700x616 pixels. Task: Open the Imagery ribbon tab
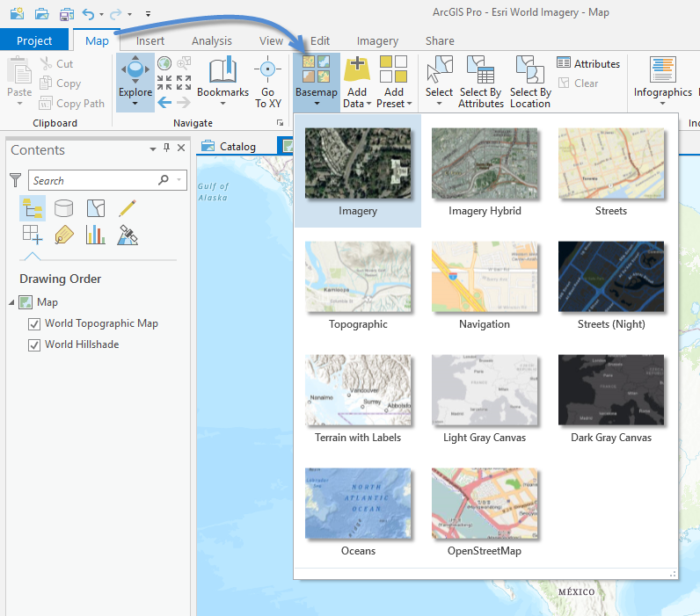[x=377, y=40]
